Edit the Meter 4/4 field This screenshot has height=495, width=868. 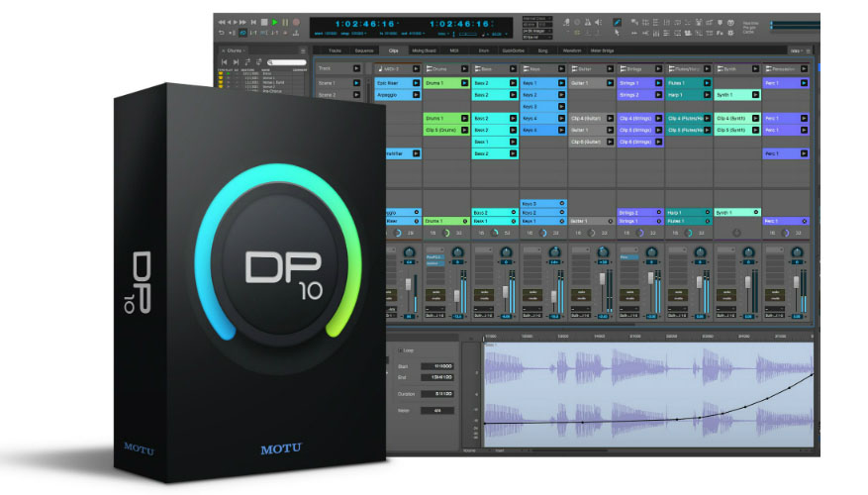(437, 410)
